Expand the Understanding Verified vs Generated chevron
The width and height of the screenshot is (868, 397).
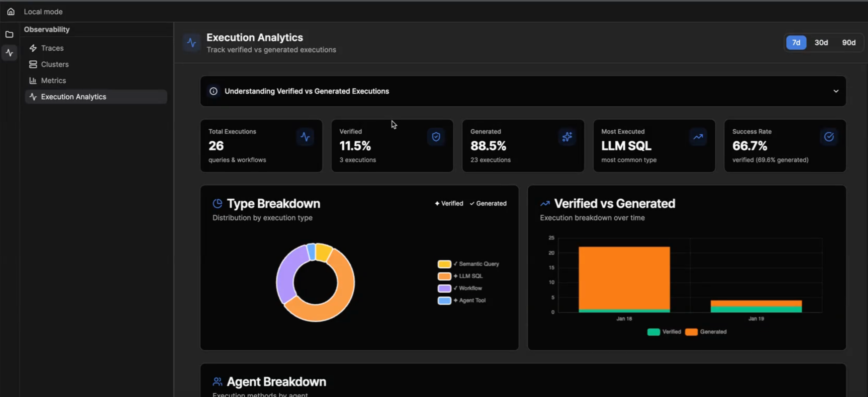[836, 91]
